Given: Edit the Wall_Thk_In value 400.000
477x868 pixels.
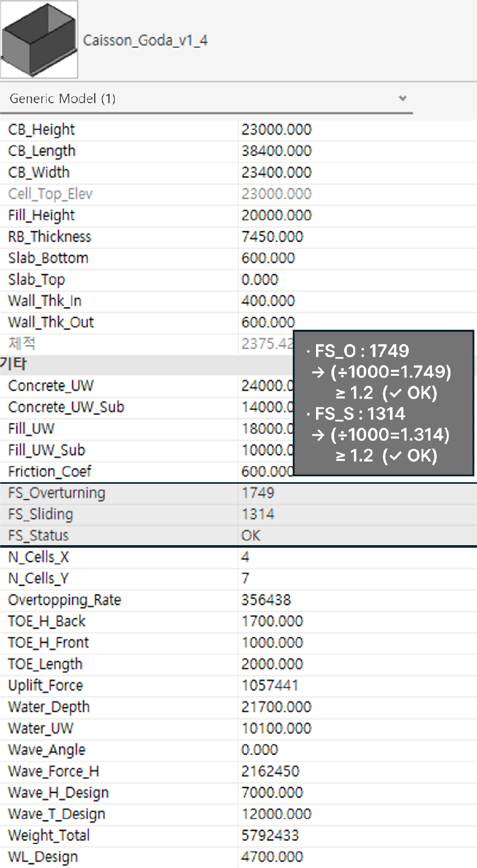Looking at the screenshot, I should 268,301.
